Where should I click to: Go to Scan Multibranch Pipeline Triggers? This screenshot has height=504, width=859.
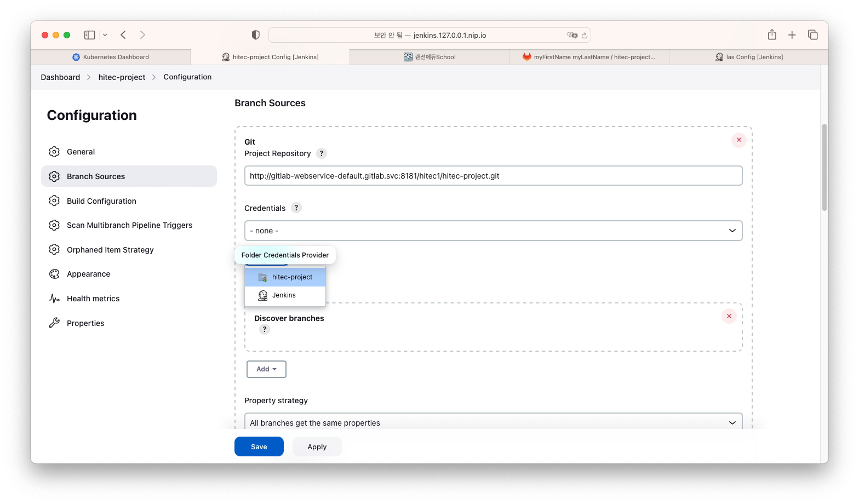pos(129,225)
